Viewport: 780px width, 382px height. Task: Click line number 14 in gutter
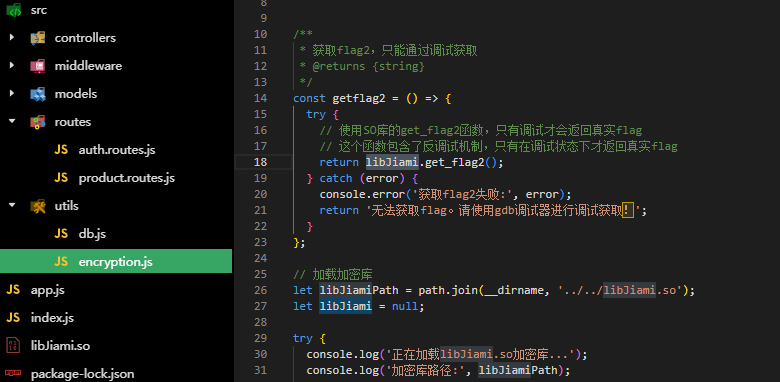[260, 98]
